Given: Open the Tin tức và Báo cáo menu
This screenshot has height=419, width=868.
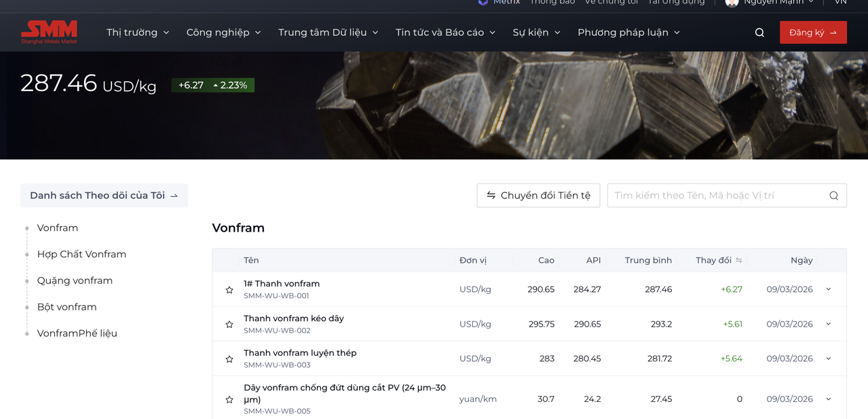Looking at the screenshot, I should 445,33.
